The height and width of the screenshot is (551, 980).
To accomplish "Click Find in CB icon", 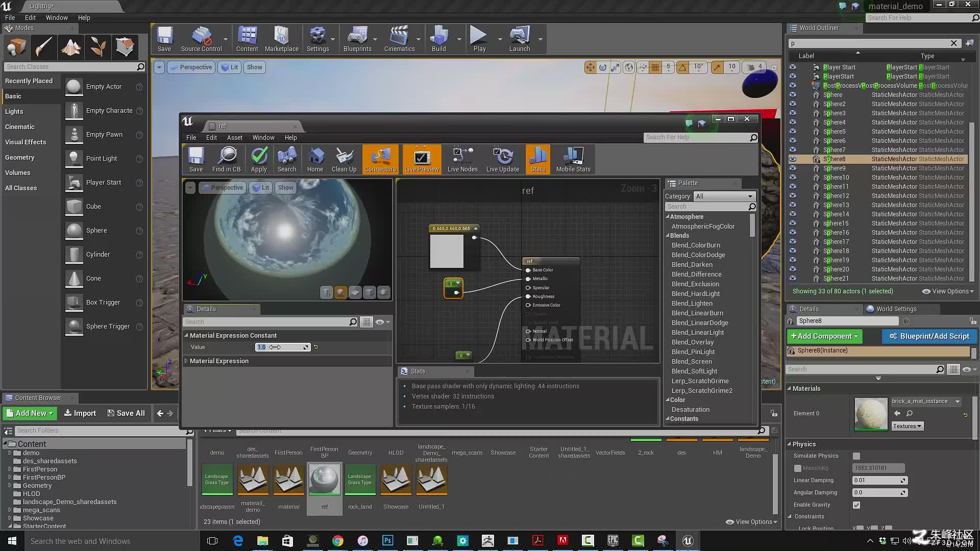I will point(226,160).
